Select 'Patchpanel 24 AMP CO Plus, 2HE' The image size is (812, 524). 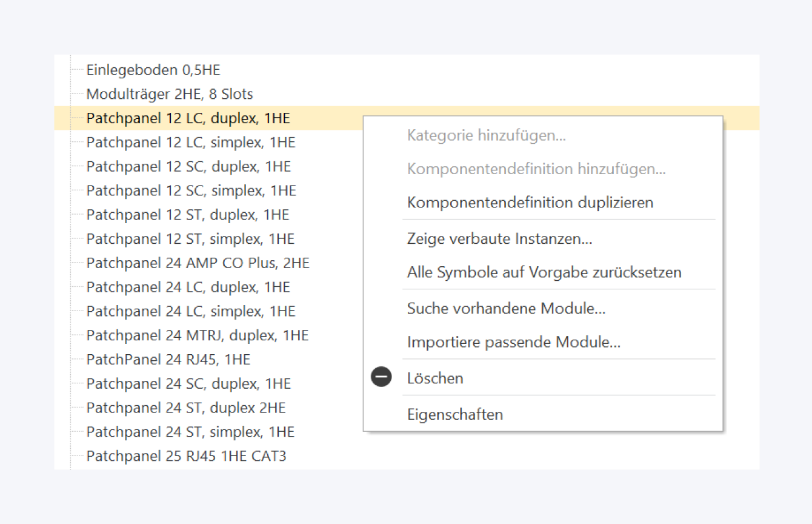click(x=198, y=263)
